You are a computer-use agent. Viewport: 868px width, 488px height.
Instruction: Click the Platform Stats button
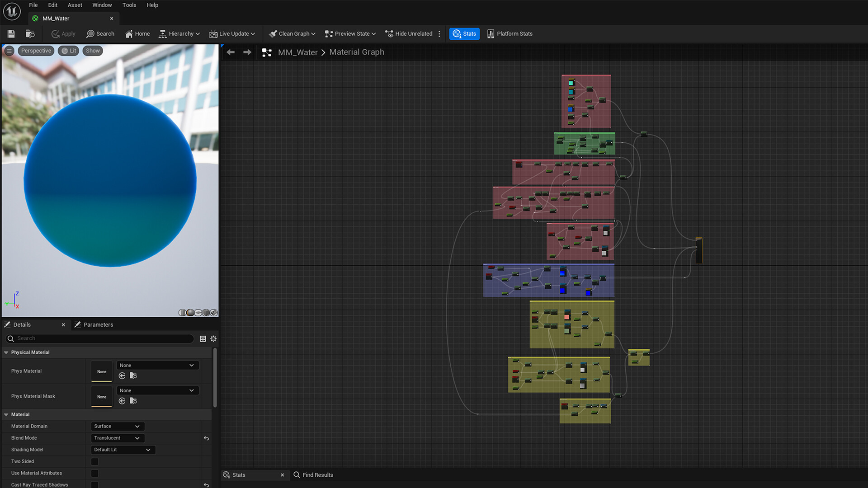point(509,34)
